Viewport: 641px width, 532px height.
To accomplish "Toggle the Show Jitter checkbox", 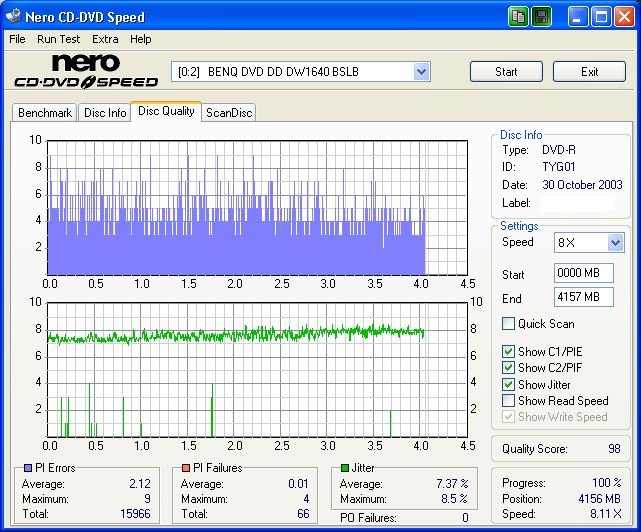I will (509, 384).
